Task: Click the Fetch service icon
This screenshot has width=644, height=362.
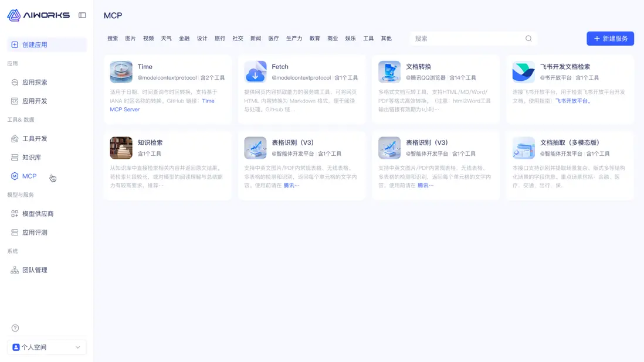Action: coord(255,71)
